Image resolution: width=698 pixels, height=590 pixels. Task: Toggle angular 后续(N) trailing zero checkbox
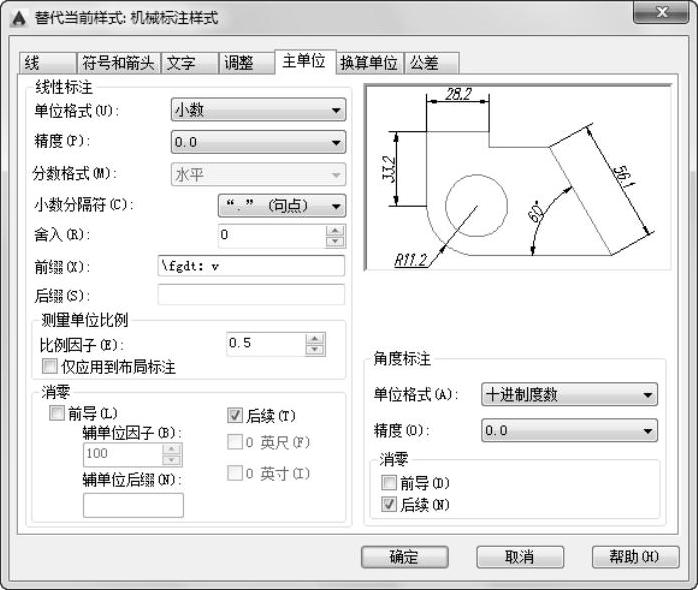click(389, 504)
